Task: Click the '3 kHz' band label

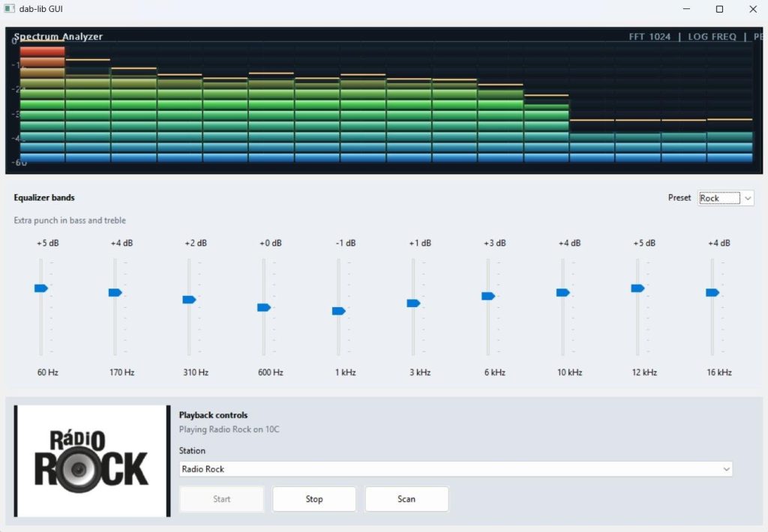Action: coord(420,372)
